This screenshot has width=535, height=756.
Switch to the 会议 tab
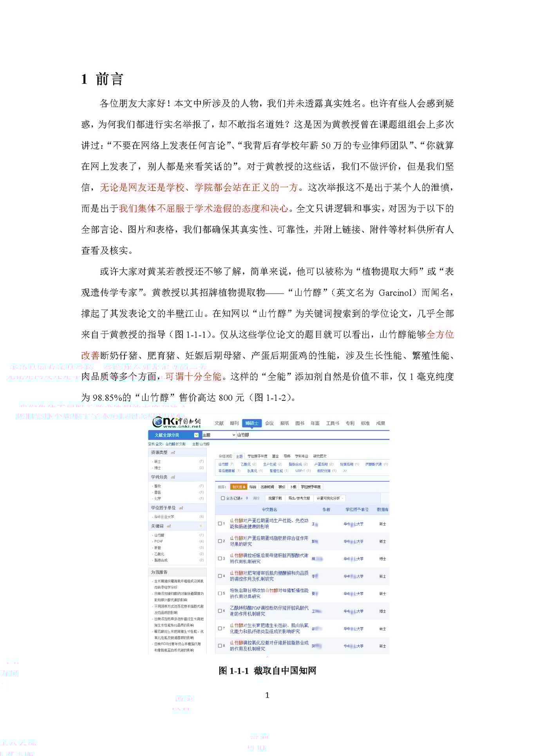pyautogui.click(x=269, y=423)
